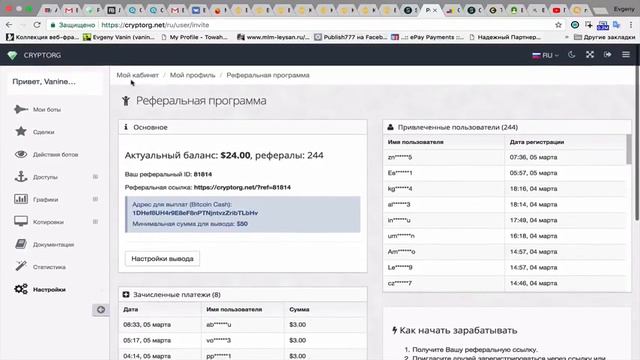This screenshot has height=360, width=640.
Task: Click the browser back arrow
Action: point(9,25)
